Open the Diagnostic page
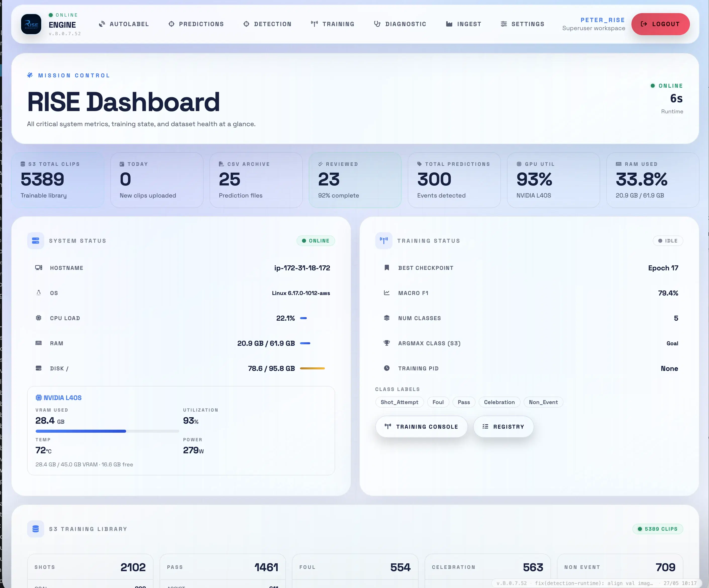The image size is (709, 588). tap(400, 24)
